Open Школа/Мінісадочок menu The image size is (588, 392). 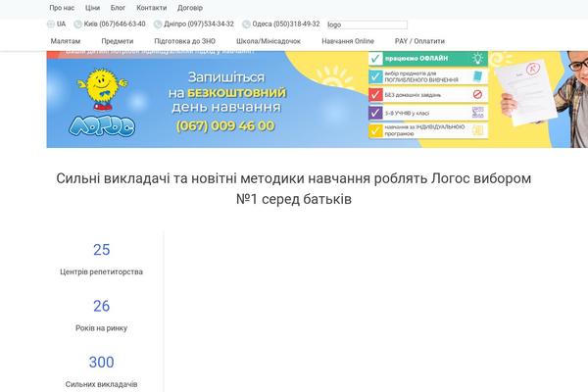[x=269, y=41]
